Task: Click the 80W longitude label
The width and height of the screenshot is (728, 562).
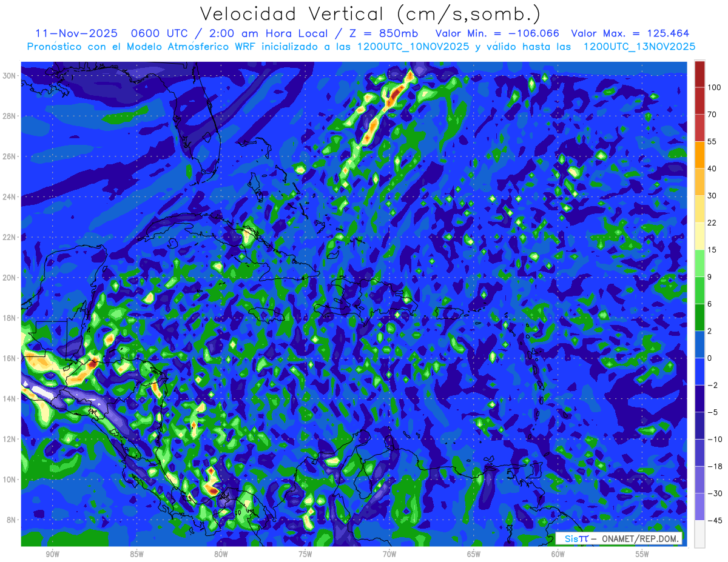Action: [221, 554]
